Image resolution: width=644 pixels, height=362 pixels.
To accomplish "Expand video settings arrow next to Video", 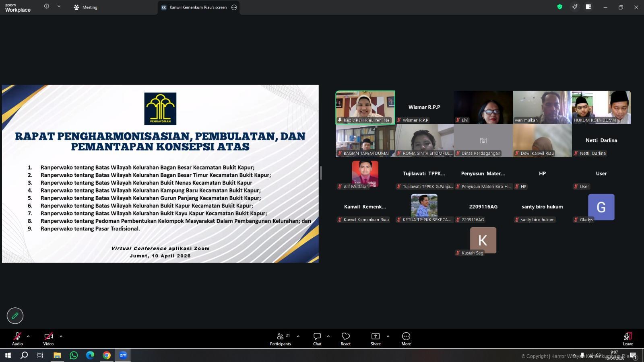I will click(x=61, y=336).
